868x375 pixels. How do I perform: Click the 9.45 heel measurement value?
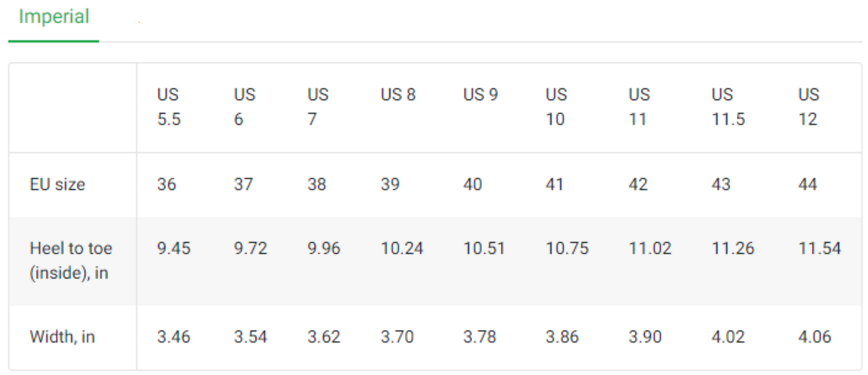[174, 248]
